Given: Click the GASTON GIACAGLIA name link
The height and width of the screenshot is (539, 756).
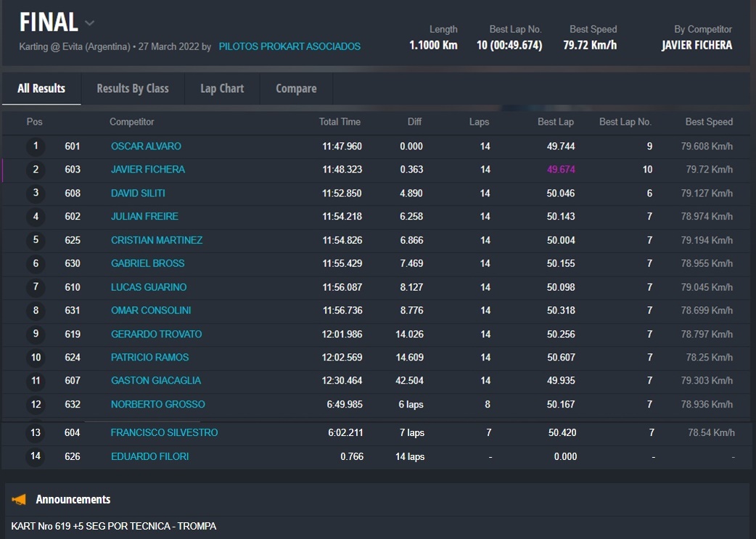Looking at the screenshot, I should [x=156, y=381].
